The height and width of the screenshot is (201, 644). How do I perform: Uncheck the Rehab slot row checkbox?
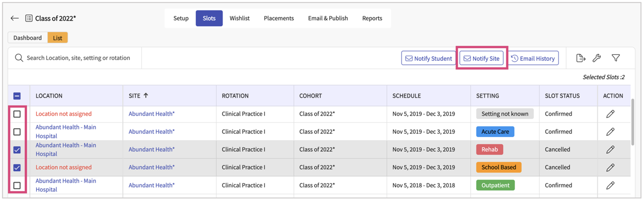click(17, 150)
